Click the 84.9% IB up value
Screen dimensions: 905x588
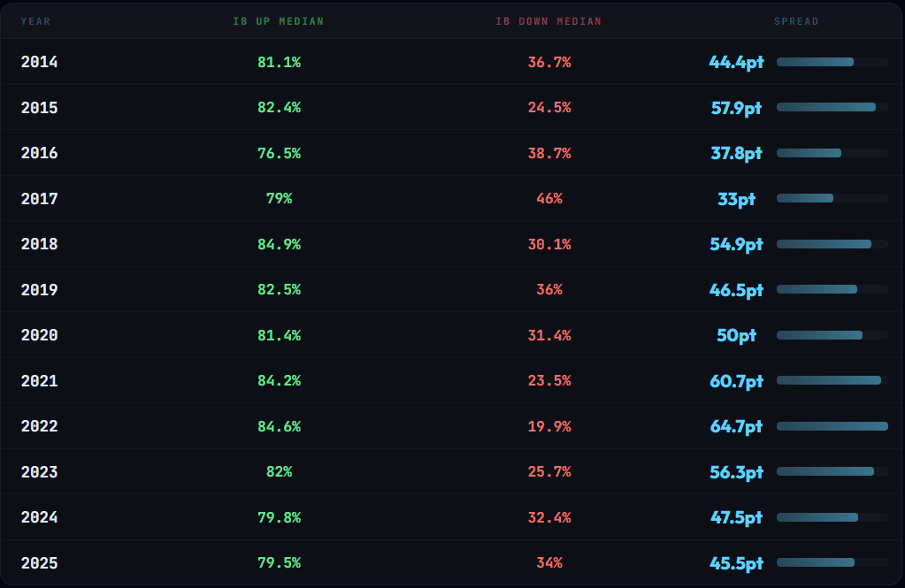click(279, 244)
